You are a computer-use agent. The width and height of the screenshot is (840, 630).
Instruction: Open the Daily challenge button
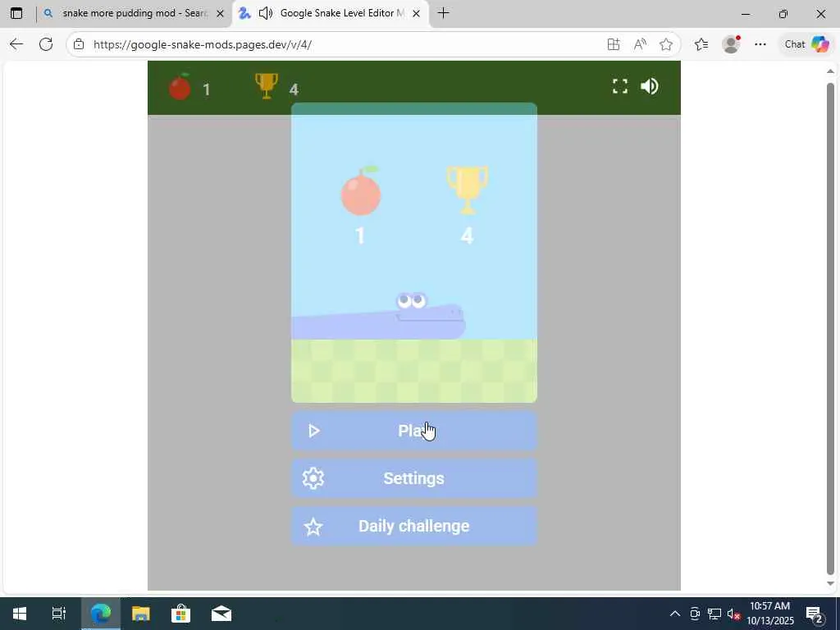(413, 526)
